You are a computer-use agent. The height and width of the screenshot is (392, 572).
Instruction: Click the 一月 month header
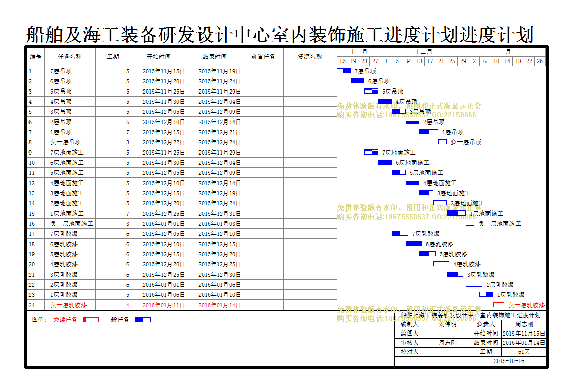(x=505, y=52)
